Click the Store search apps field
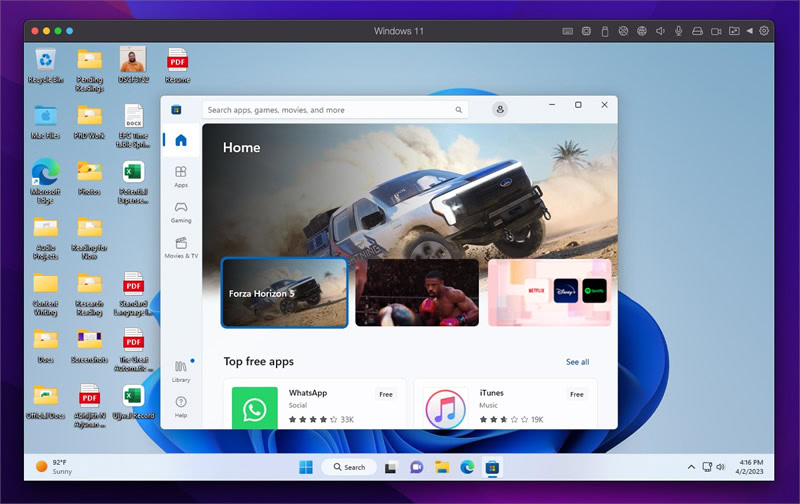 pos(335,110)
